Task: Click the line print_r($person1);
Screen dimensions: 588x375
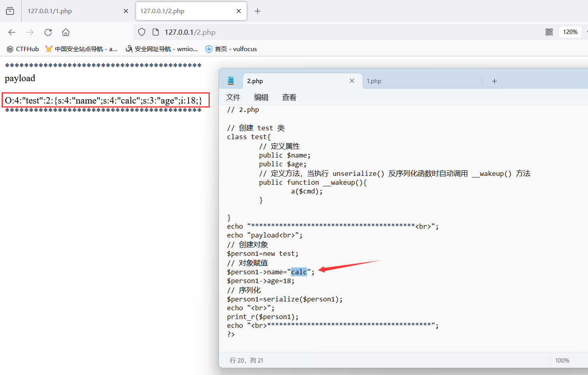Action: pyautogui.click(x=263, y=317)
